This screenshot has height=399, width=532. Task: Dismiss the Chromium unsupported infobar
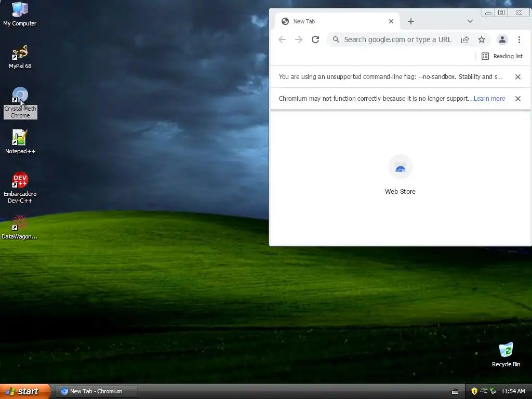[518, 99]
